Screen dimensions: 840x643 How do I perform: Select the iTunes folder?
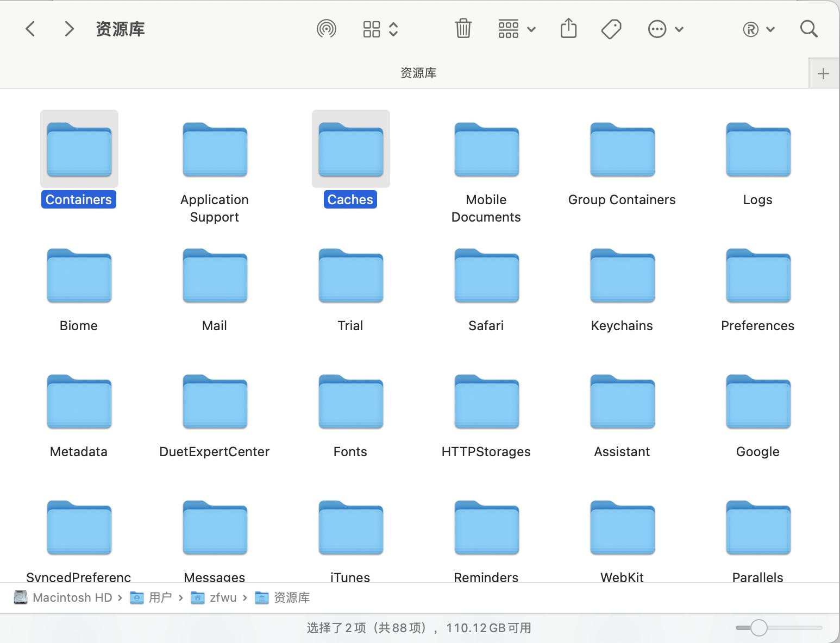pos(350,527)
